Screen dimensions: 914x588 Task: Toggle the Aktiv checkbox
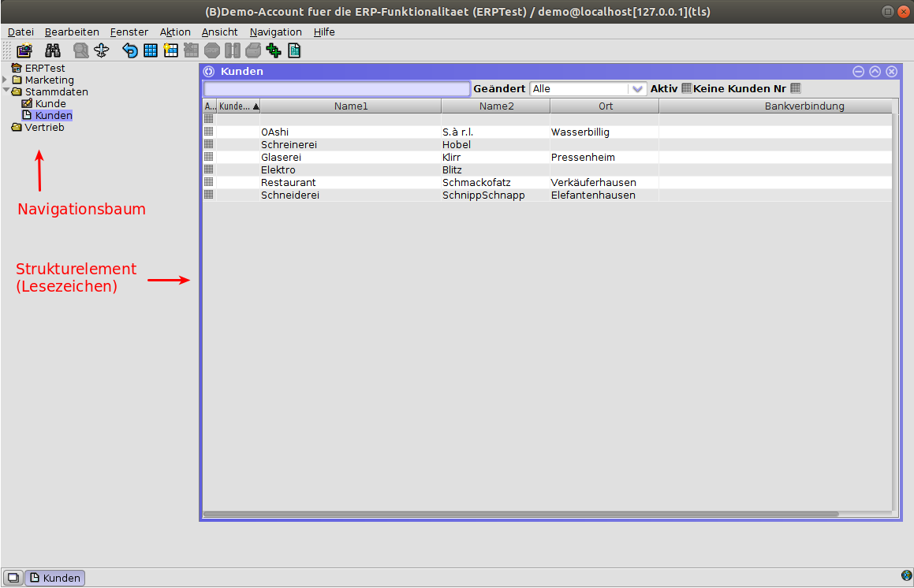pos(686,88)
